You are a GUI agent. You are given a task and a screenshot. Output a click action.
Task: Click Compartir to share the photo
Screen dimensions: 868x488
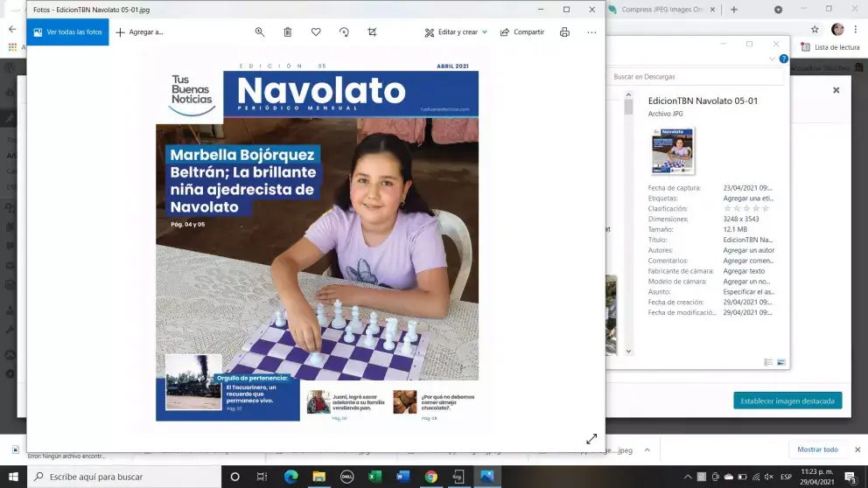tap(522, 32)
